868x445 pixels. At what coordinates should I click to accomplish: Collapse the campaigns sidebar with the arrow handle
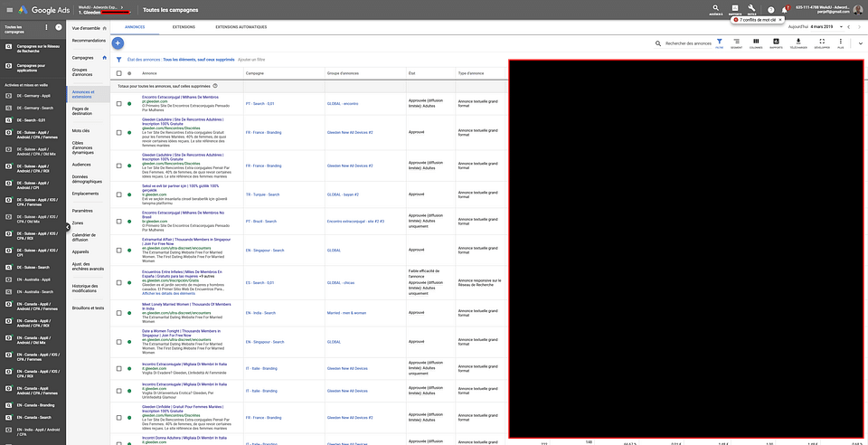pos(68,226)
